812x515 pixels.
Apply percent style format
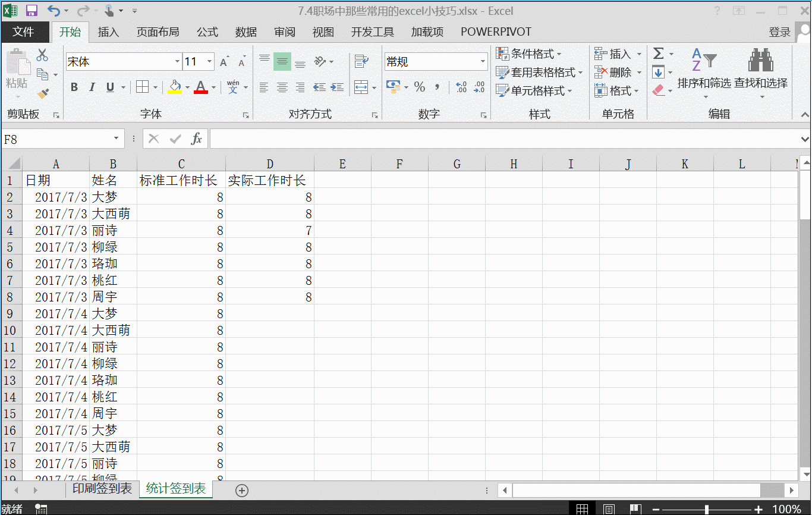point(420,87)
